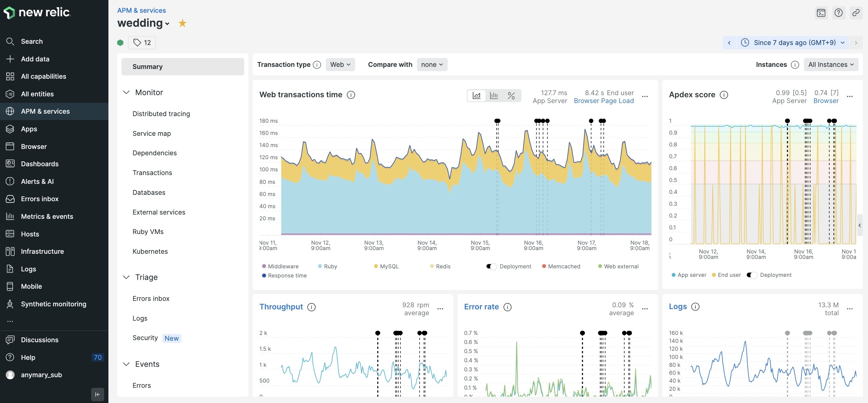
Task: Open the wedding application name dropdown
Action: (143, 23)
